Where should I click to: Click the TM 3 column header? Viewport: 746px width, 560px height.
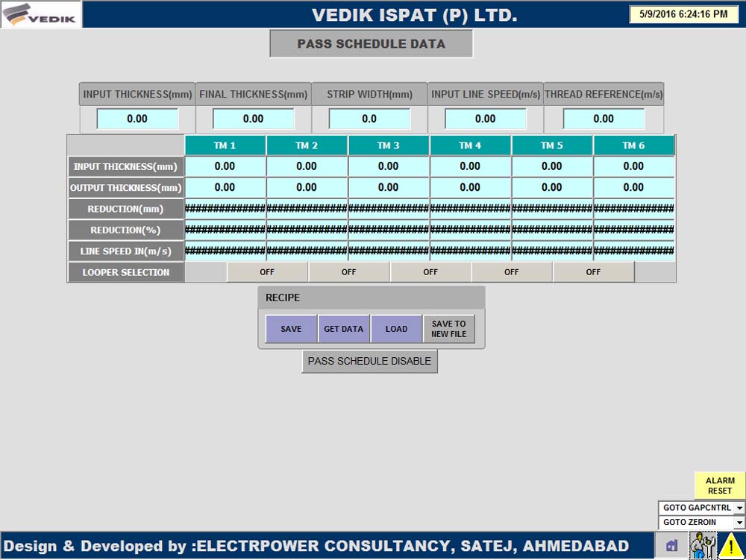click(x=388, y=145)
